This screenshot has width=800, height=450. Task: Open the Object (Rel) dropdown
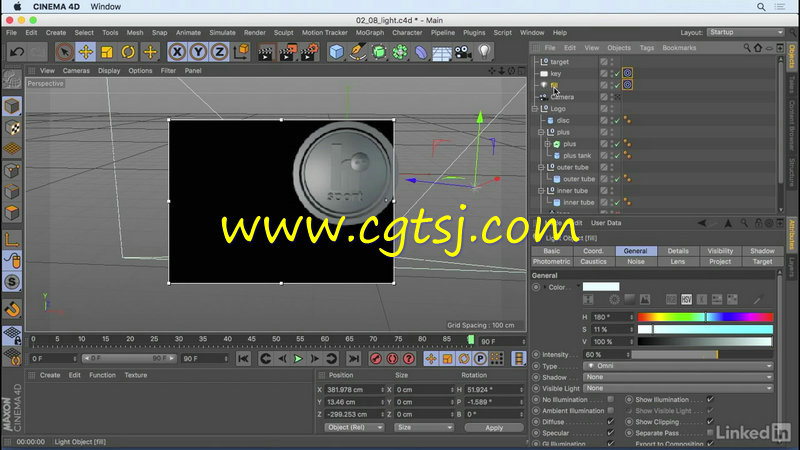354,427
